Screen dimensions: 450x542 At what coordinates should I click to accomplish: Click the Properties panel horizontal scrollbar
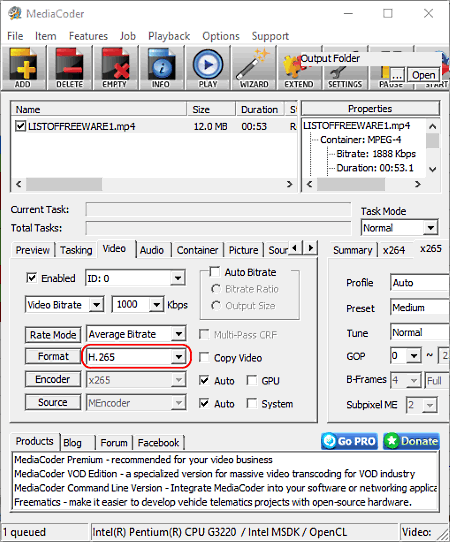[364, 184]
